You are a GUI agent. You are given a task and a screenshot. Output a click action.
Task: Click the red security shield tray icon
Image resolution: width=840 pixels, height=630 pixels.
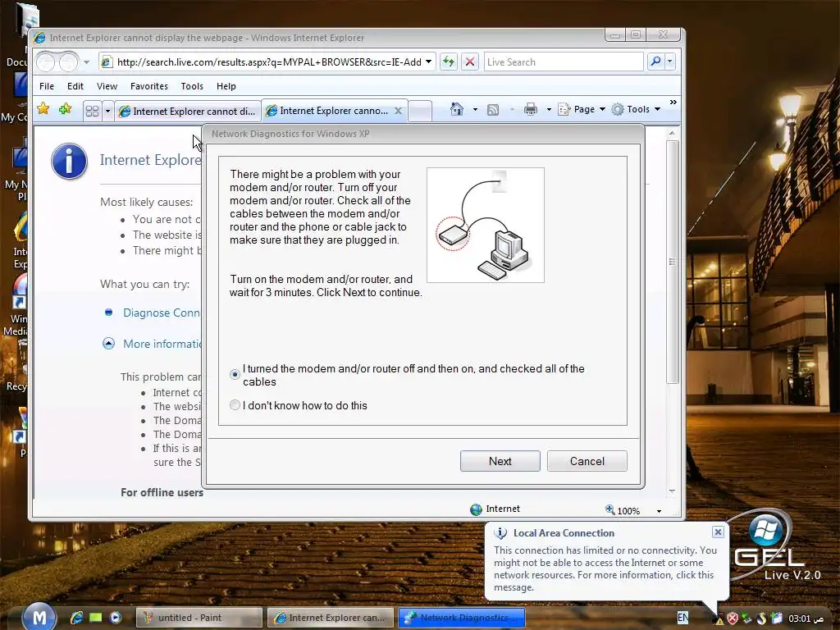coord(733,619)
